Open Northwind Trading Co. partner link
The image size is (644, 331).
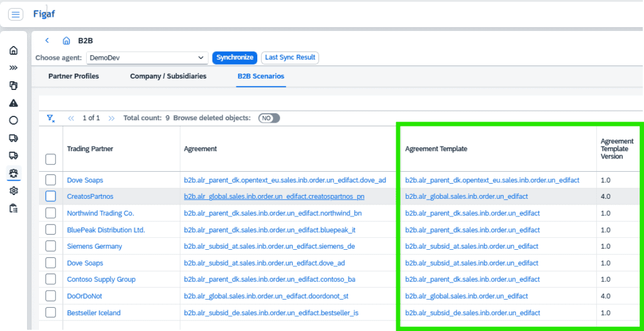coord(101,213)
